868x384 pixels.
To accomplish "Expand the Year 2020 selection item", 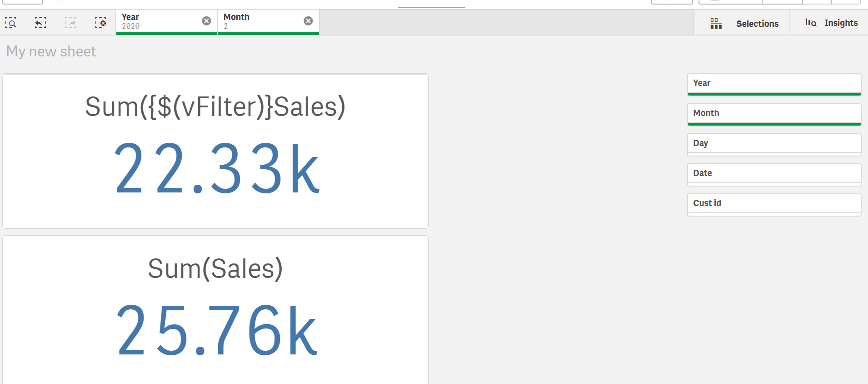I will [157, 21].
